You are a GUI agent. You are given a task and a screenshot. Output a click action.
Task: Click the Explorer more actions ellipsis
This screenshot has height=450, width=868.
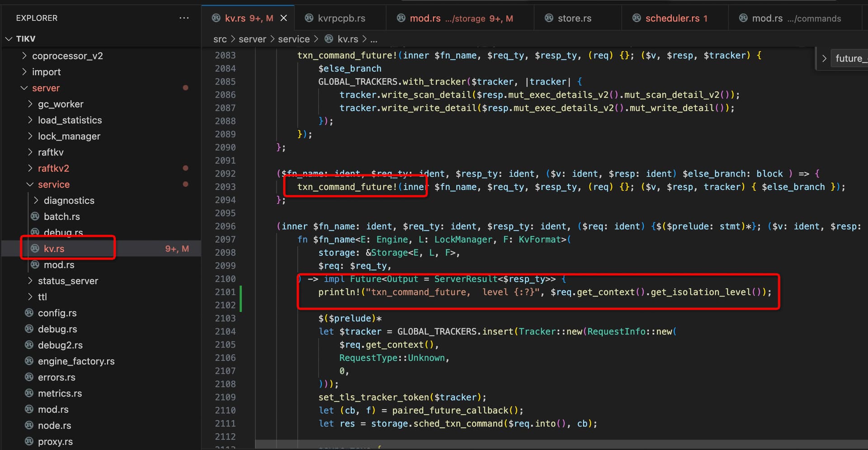pyautogui.click(x=184, y=18)
